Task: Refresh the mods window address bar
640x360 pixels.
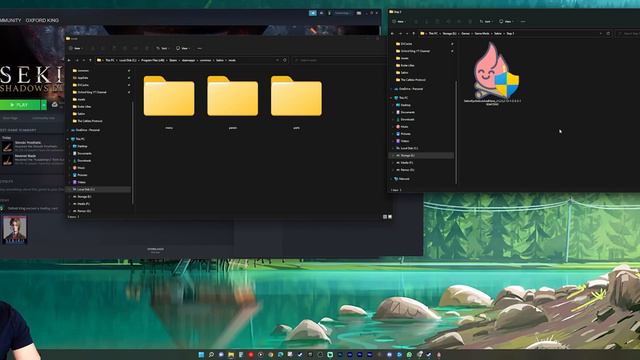Action: pyautogui.click(x=285, y=60)
